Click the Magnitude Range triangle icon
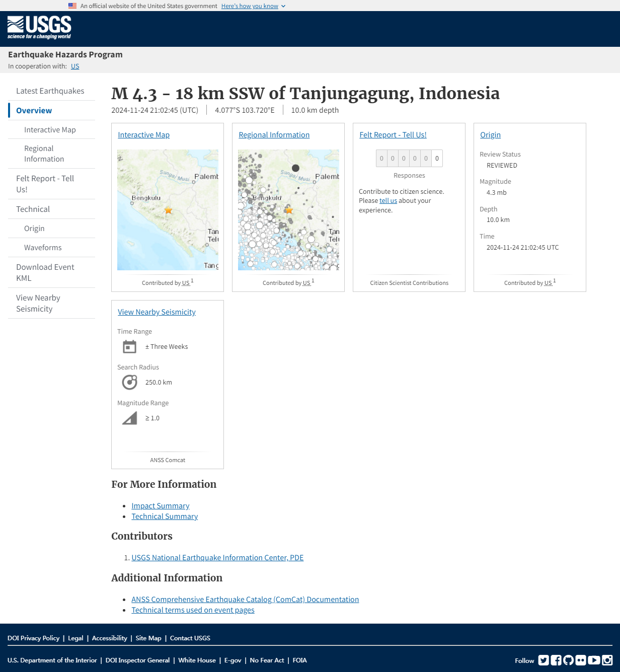The image size is (620, 672). [x=129, y=418]
